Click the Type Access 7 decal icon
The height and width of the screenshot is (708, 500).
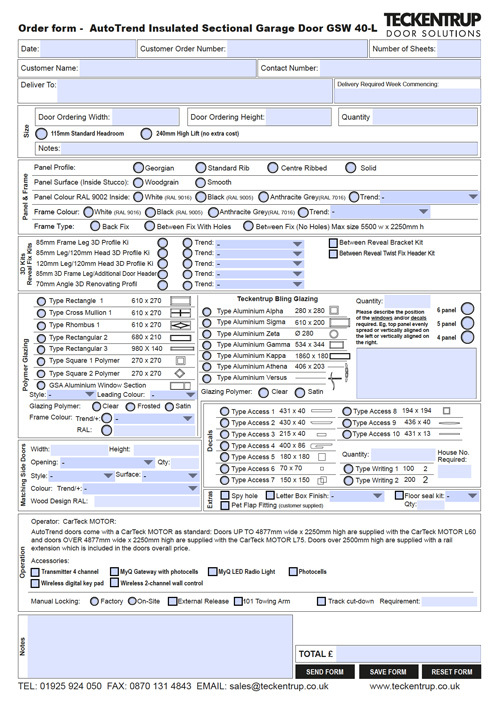point(322,480)
